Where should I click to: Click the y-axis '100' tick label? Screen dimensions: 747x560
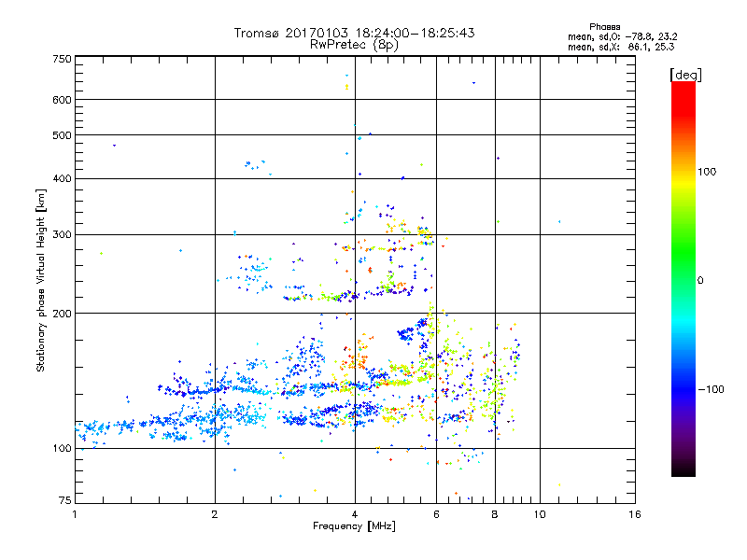click(62, 449)
